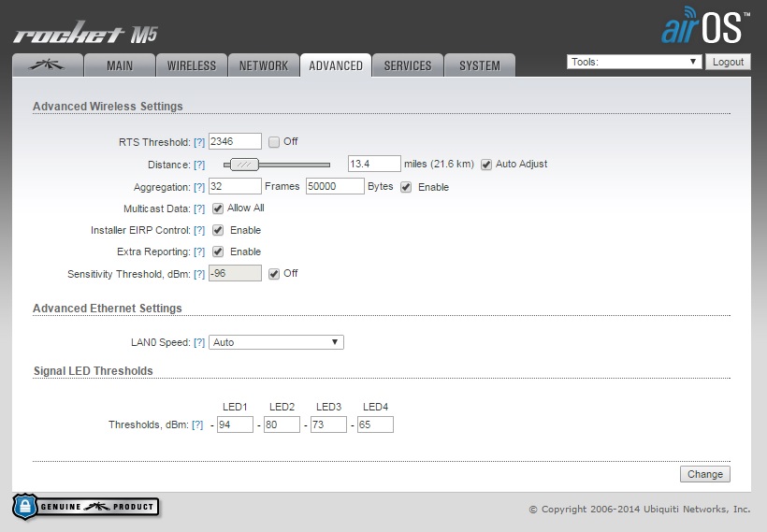Click the Logout button

click(728, 62)
